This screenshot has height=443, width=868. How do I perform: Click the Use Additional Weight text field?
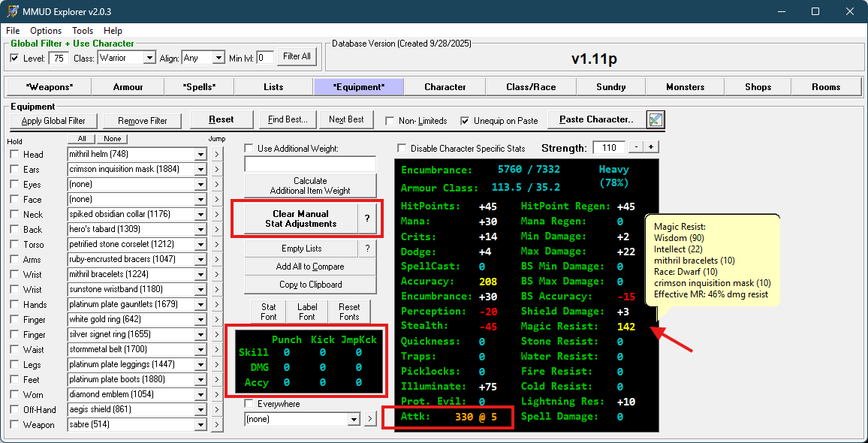[x=310, y=164]
